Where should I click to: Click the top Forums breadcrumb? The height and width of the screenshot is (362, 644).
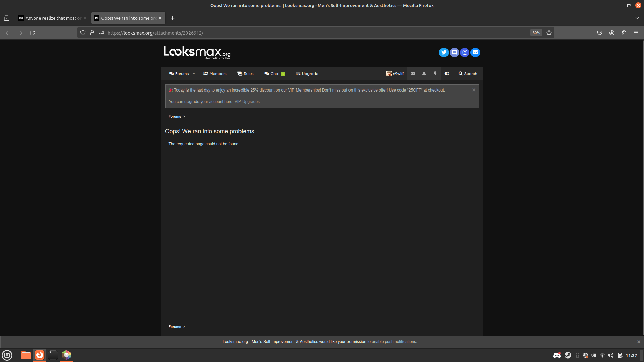[x=175, y=117]
